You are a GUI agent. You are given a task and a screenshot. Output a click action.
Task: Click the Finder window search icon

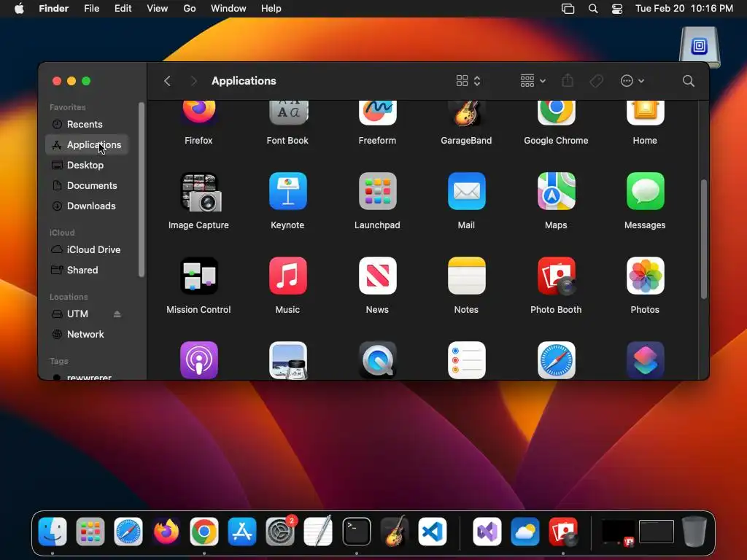688,81
